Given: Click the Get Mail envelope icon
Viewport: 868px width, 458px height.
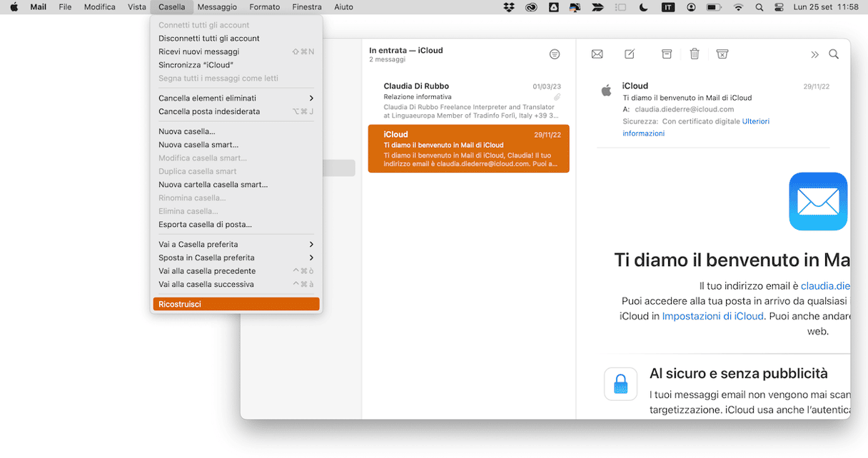Looking at the screenshot, I should (597, 54).
